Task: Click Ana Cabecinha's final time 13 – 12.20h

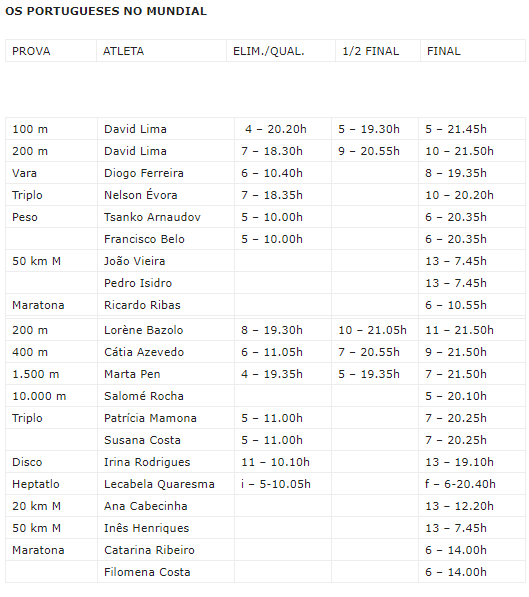Action: click(x=459, y=506)
